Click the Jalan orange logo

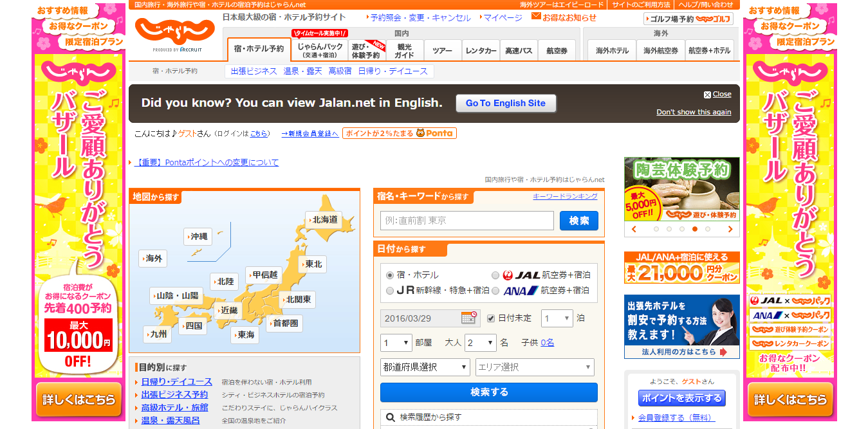coord(174,30)
